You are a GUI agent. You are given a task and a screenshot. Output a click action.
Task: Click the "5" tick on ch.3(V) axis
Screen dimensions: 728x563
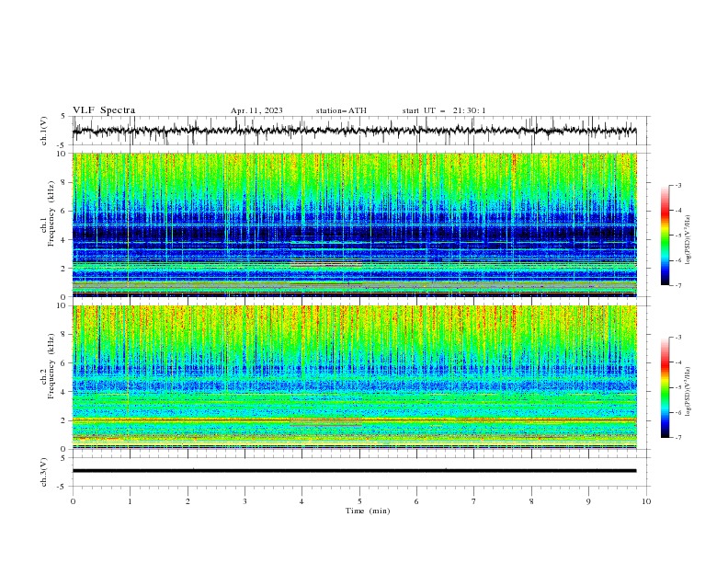click(63, 457)
